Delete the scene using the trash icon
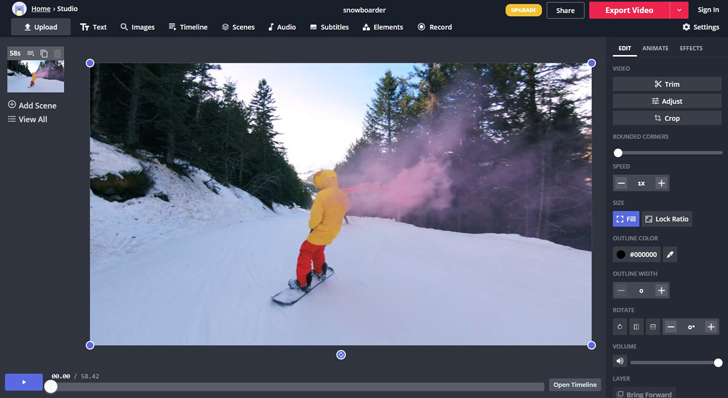The image size is (728, 398). [57, 53]
